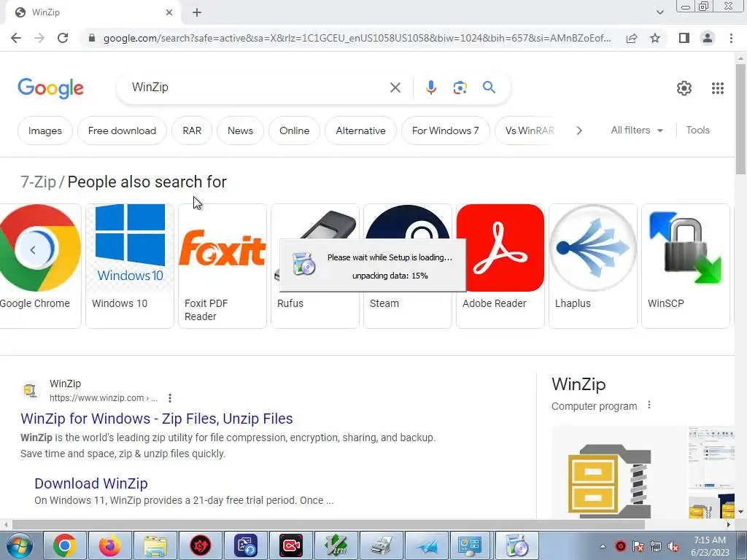This screenshot has width=747, height=560.
Task: Select the Alternative filter chip
Action: coord(360,131)
